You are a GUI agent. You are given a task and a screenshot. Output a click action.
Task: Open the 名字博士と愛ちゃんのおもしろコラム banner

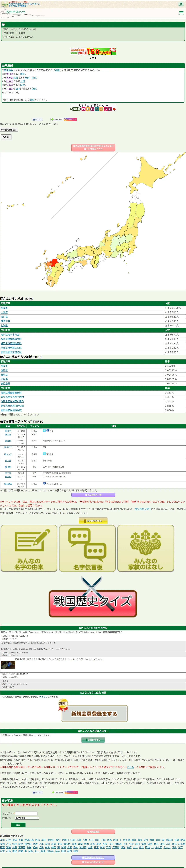click(93, 108)
